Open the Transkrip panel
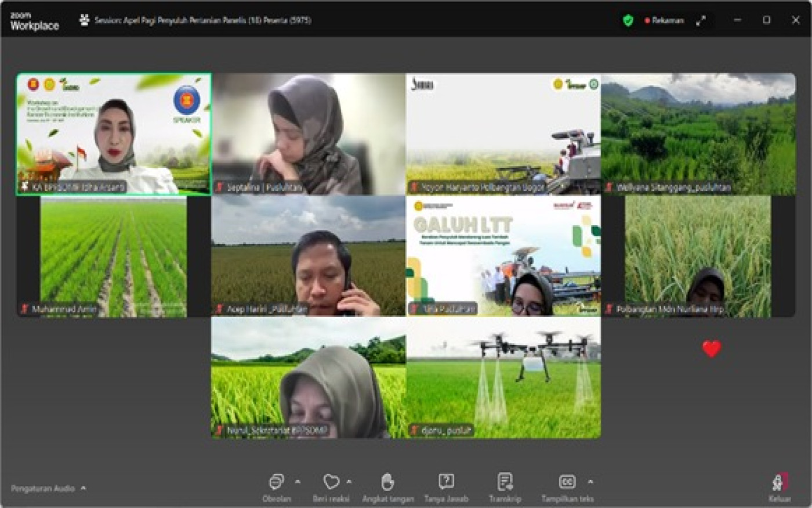The height and width of the screenshot is (508, 812). [x=505, y=482]
